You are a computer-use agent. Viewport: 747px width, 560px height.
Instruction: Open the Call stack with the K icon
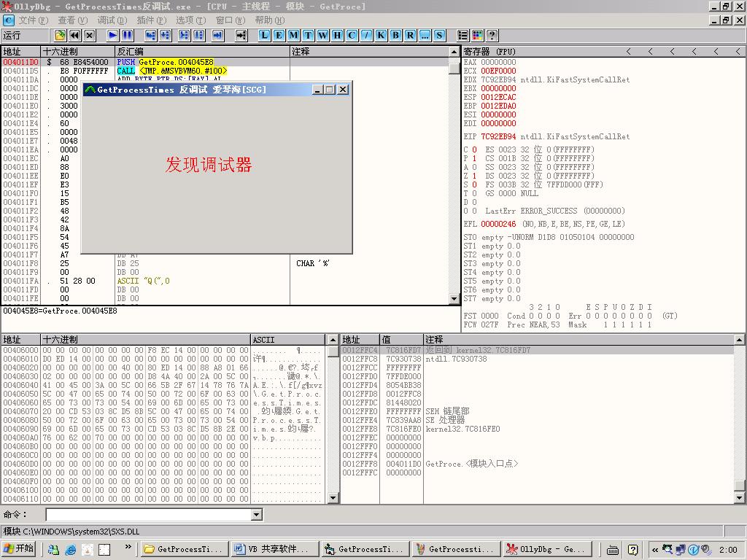point(381,35)
